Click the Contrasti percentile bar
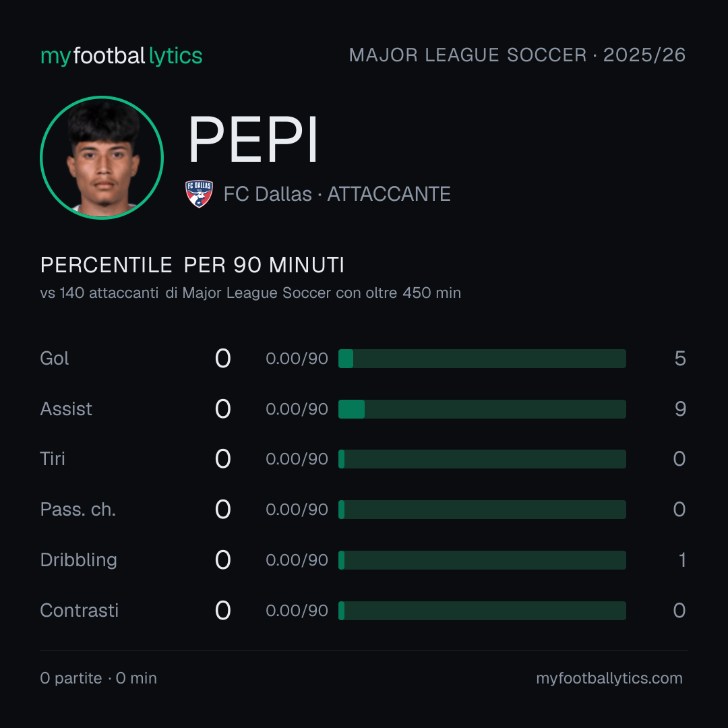728x728 pixels. point(482,611)
